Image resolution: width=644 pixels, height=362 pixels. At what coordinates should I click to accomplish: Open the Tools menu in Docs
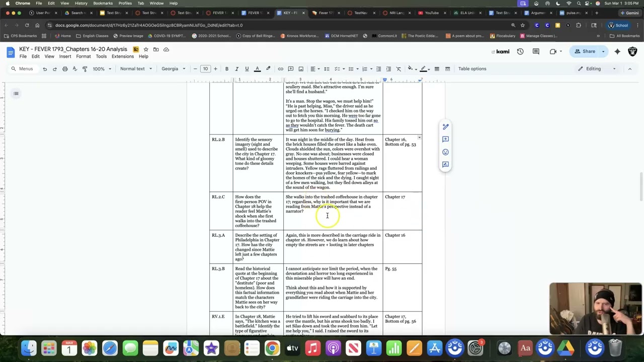click(x=101, y=56)
